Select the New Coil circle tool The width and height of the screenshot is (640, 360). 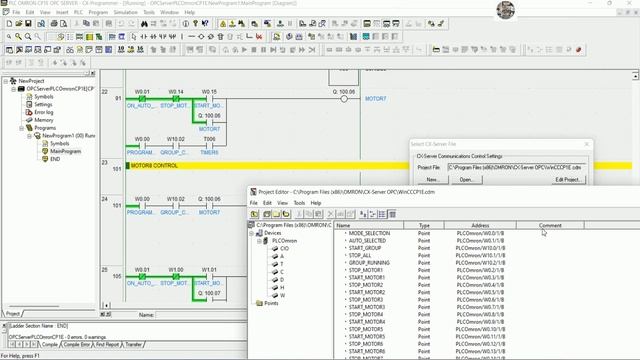(x=201, y=37)
